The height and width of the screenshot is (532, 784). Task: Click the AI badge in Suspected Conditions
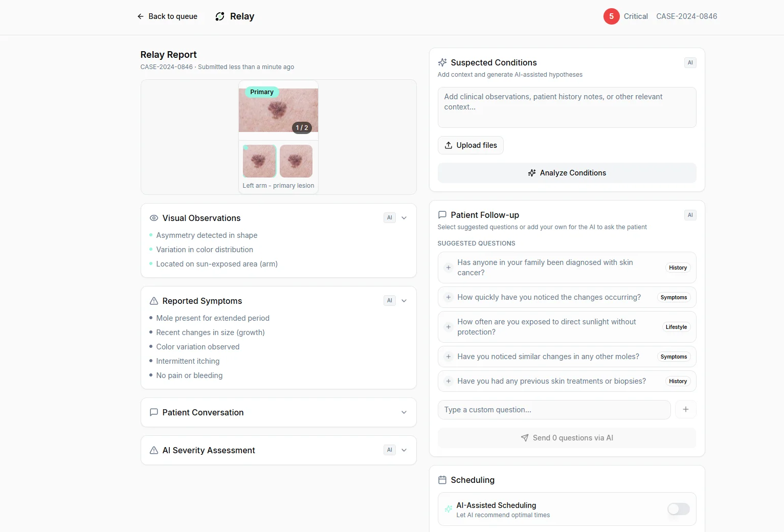690,62
